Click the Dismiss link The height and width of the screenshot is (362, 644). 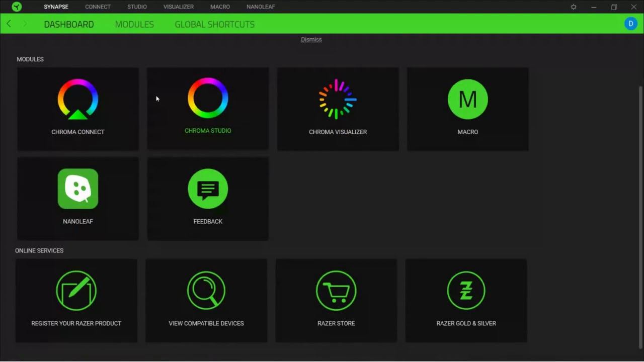pyautogui.click(x=311, y=39)
